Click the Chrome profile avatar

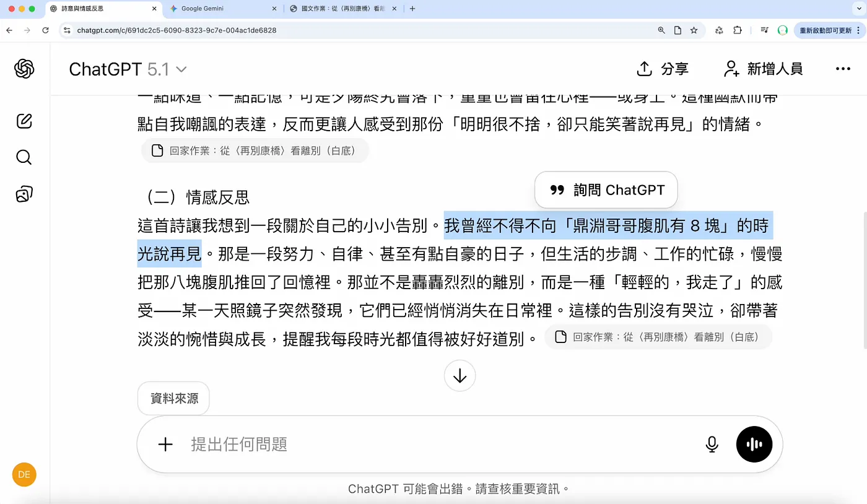pyautogui.click(x=782, y=30)
